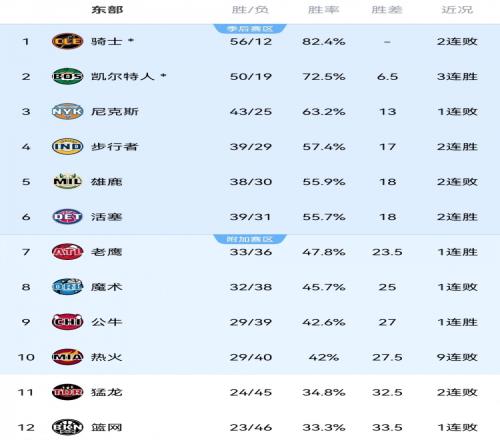Viewport: 500px width, 440px height.
Task: Click the 季后赛区 section label
Action: [x=250, y=29]
